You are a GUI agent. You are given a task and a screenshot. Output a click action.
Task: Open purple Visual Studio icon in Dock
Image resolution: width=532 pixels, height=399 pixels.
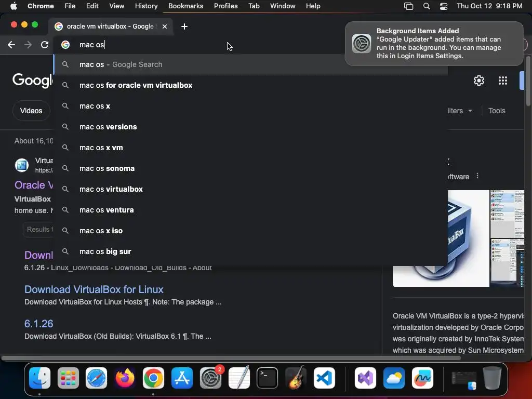tap(365, 378)
